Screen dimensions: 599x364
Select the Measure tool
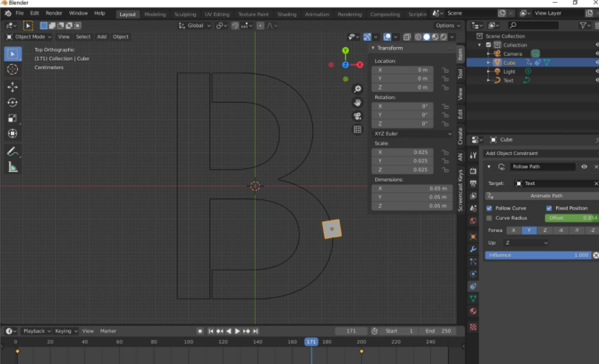(x=12, y=167)
